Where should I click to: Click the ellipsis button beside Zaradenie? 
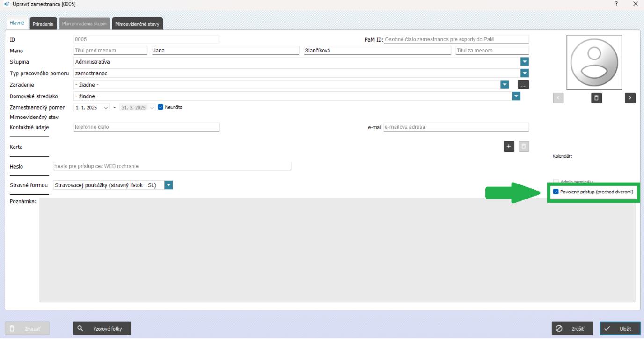523,85
